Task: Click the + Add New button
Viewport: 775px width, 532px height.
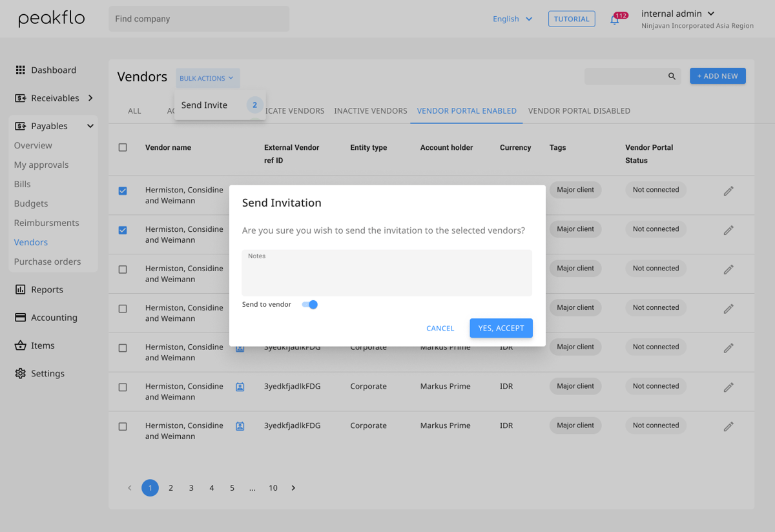Action: pyautogui.click(x=718, y=76)
